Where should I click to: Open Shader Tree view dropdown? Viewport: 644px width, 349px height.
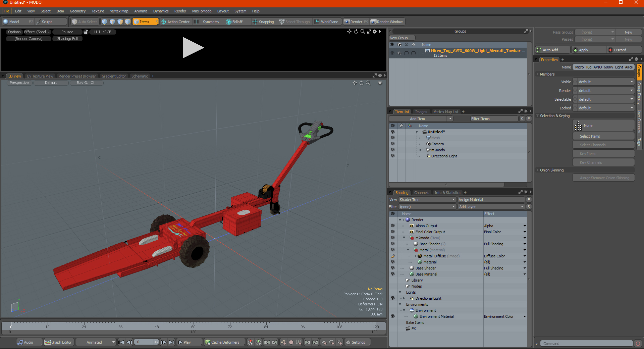(427, 200)
